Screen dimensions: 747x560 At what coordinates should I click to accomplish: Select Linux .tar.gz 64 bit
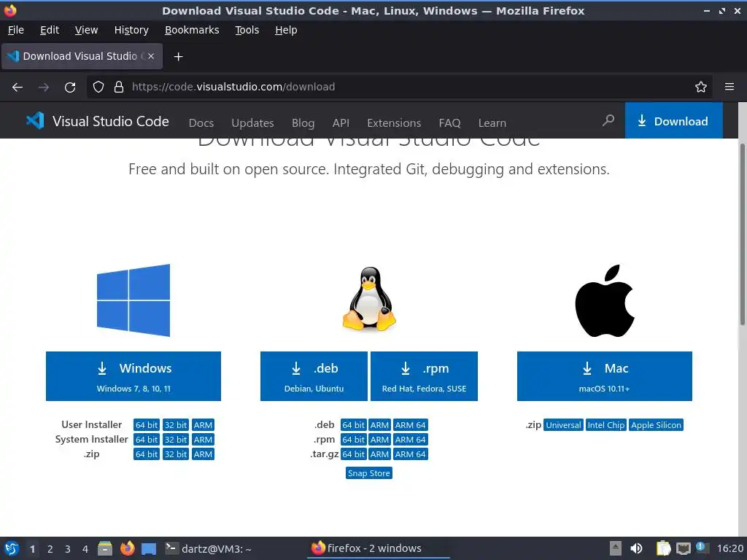[354, 454]
